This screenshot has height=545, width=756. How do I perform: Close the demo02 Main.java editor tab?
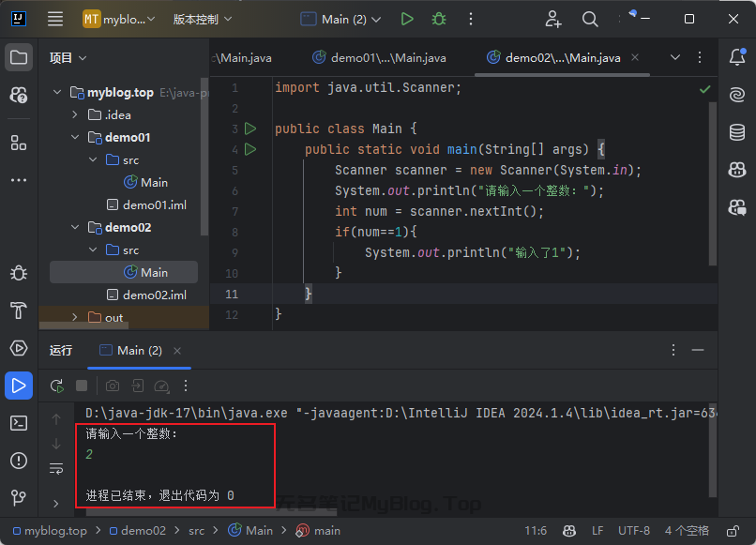click(x=635, y=57)
